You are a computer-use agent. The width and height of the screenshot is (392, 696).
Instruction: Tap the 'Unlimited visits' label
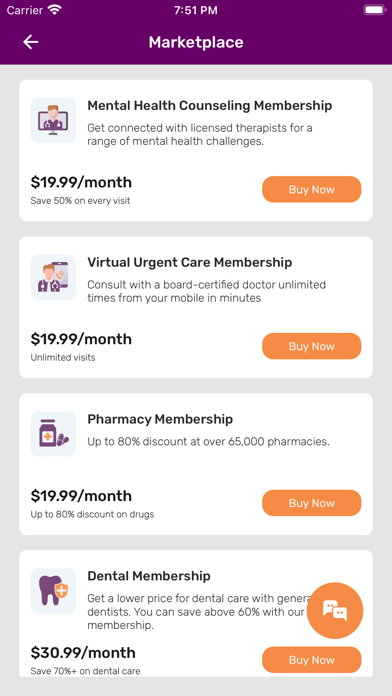[x=63, y=357]
